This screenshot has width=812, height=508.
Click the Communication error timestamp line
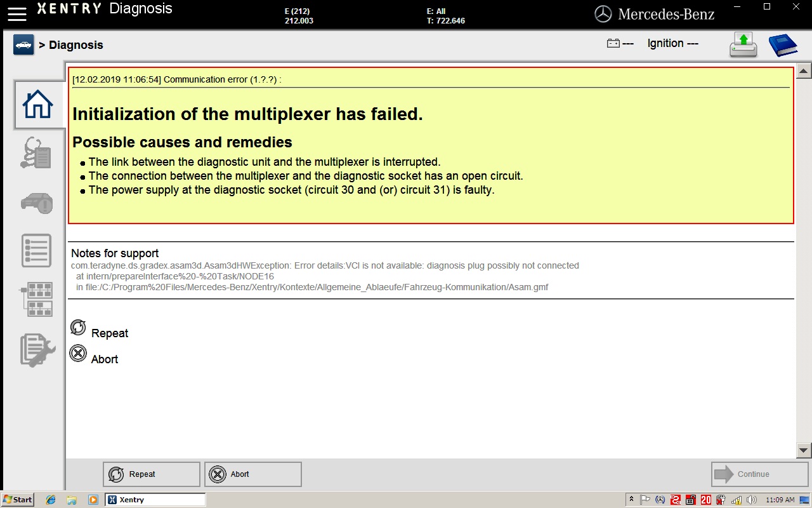tap(177, 79)
